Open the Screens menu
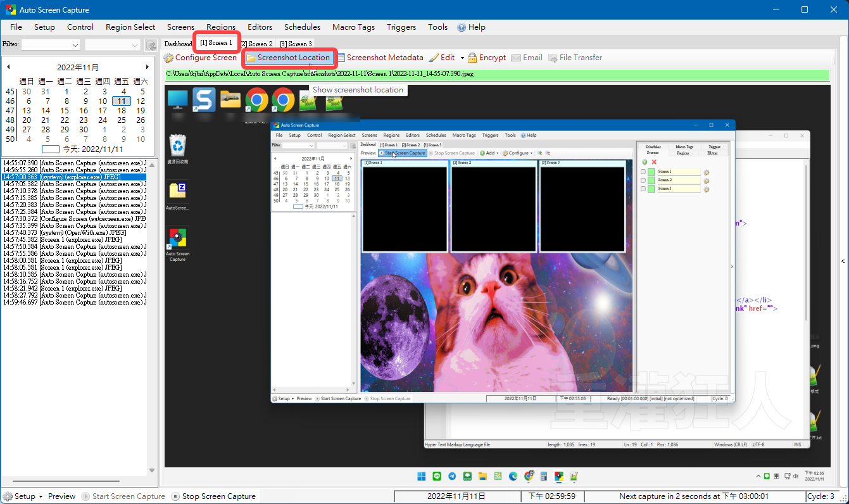This screenshot has width=849, height=504. [180, 27]
